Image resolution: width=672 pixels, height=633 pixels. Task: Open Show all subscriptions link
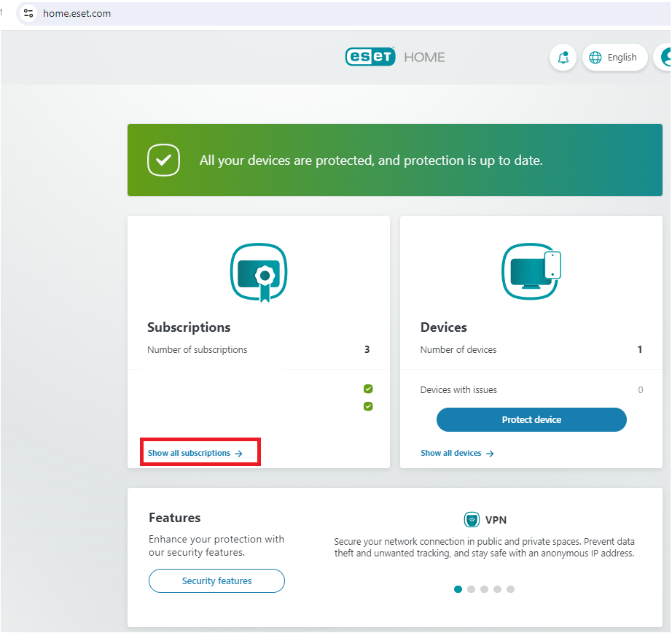coord(195,454)
